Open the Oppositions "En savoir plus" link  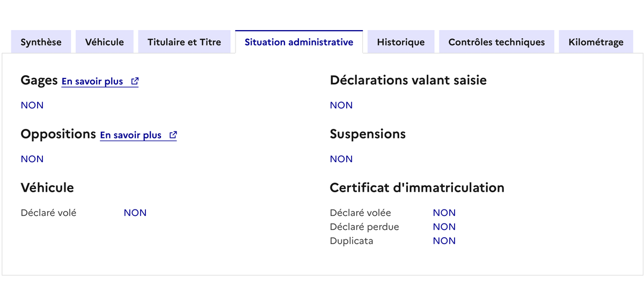(131, 135)
